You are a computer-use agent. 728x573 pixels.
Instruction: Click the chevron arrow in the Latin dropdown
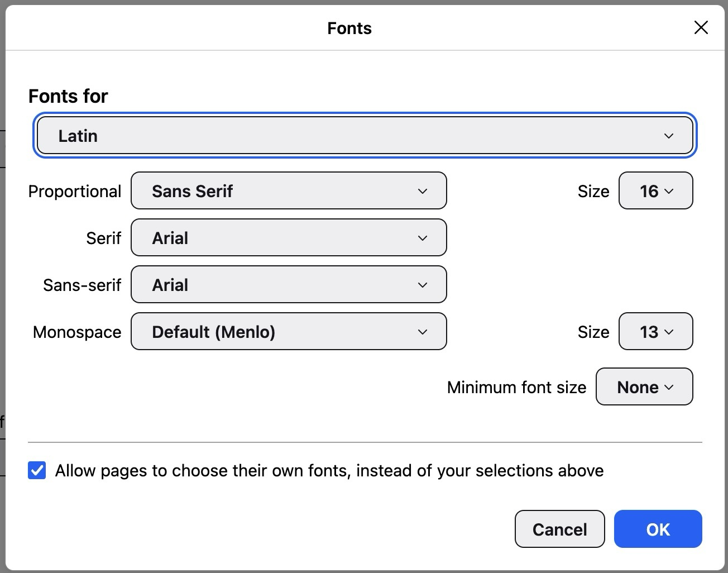(668, 136)
